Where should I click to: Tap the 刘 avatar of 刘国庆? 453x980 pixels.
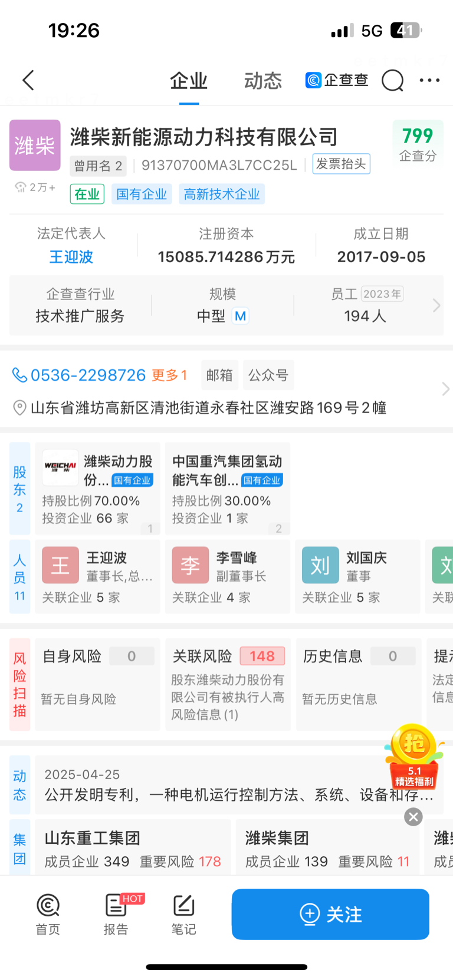320,565
